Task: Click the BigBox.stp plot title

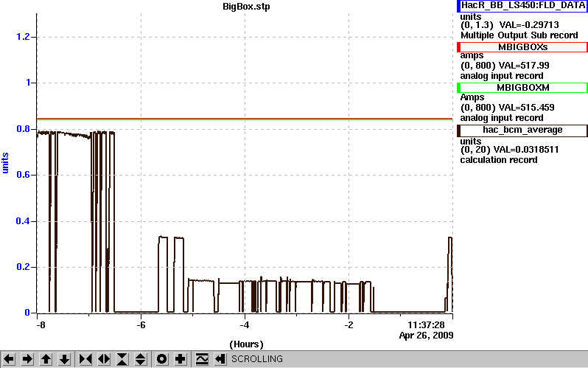Action: pos(246,7)
